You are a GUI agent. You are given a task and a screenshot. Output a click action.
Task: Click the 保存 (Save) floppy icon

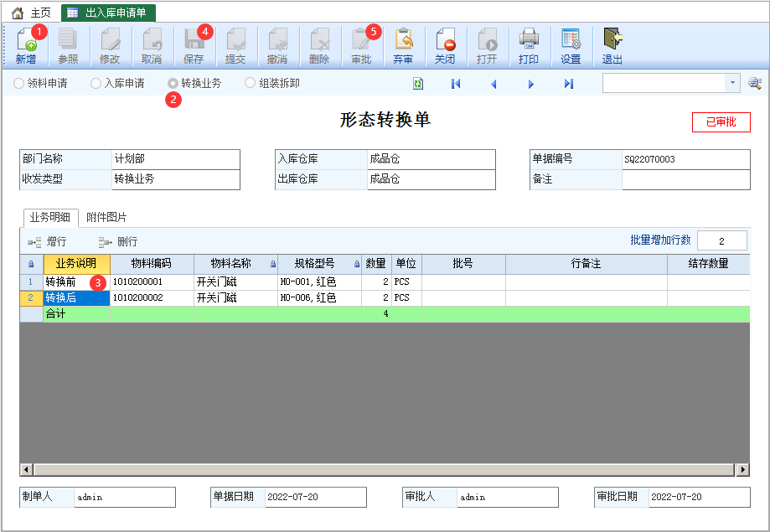(194, 39)
